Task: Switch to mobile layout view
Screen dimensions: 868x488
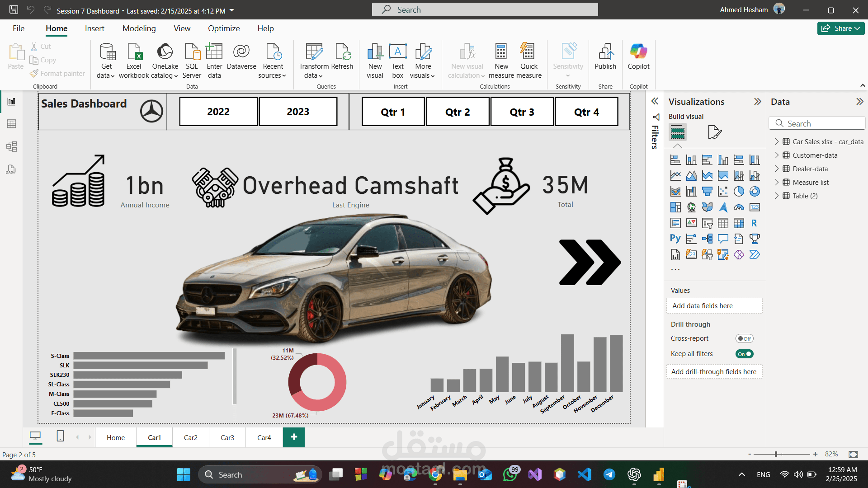Action: (60, 436)
